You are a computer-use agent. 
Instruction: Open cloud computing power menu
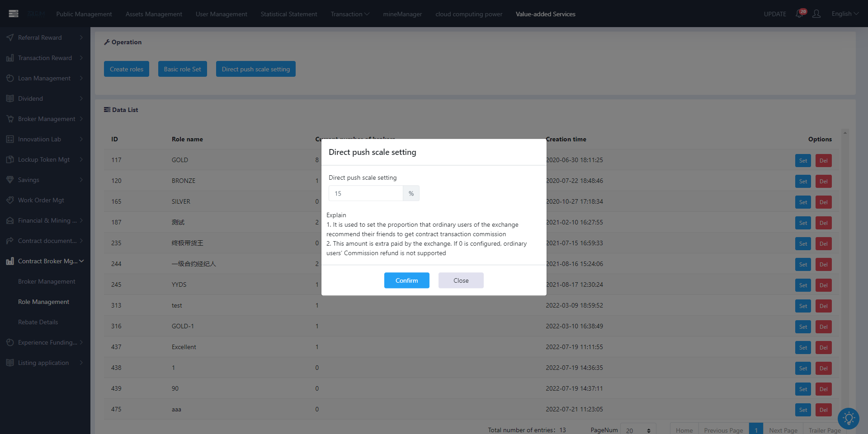(x=469, y=14)
